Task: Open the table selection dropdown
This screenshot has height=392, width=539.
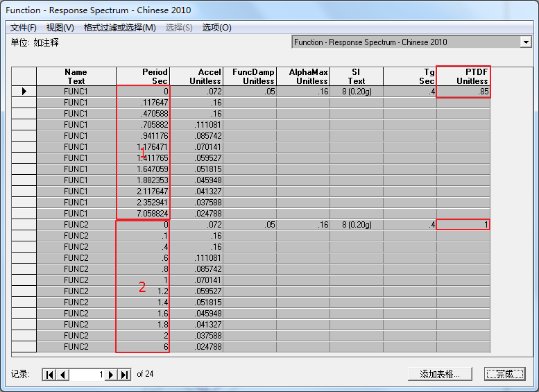Action: pyautogui.click(x=525, y=42)
